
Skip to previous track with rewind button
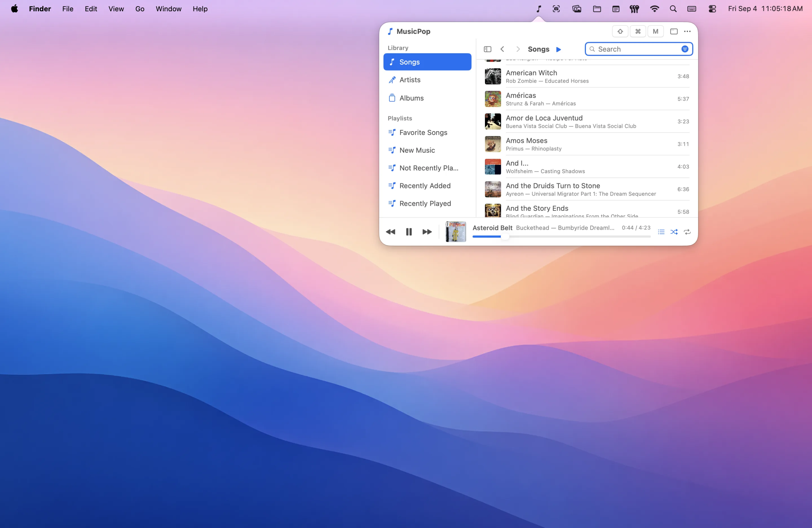coord(390,232)
